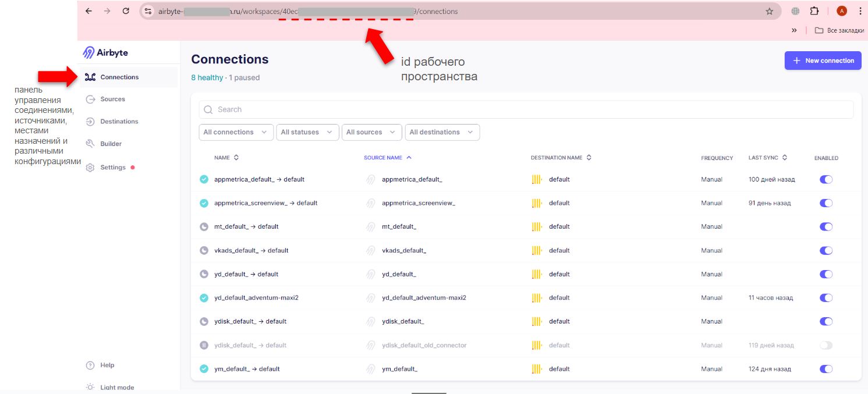
Task: Click the Search connections field
Action: 526,109
